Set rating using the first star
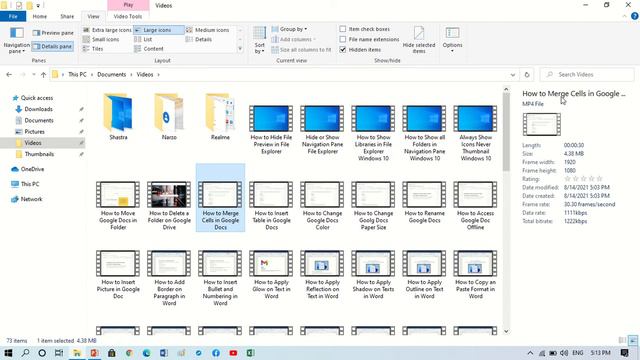640x360 pixels. coord(567,179)
